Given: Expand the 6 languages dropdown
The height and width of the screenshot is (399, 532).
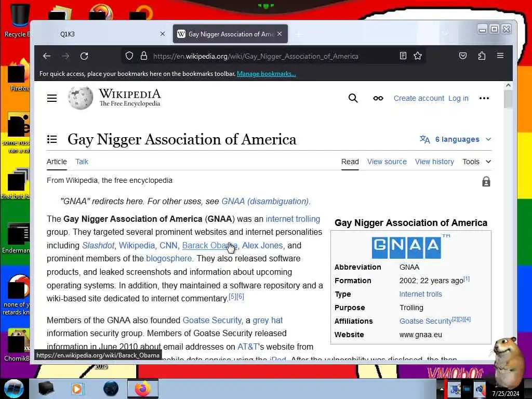Looking at the screenshot, I should pos(455,139).
